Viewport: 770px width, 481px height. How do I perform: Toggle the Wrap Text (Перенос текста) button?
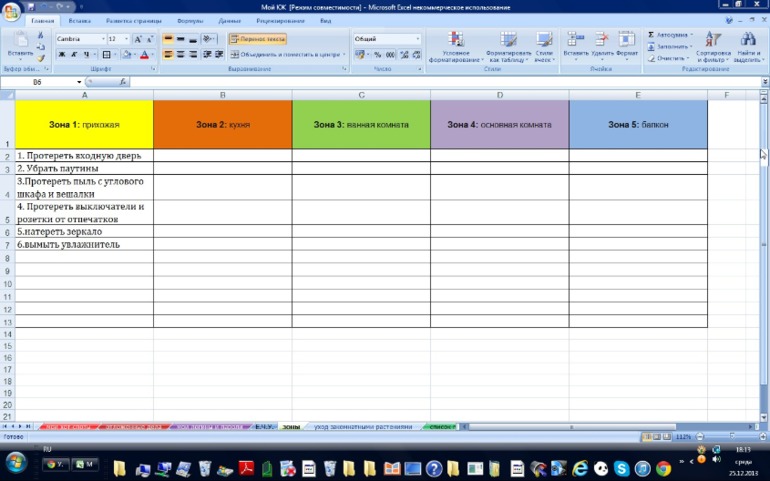click(x=258, y=39)
